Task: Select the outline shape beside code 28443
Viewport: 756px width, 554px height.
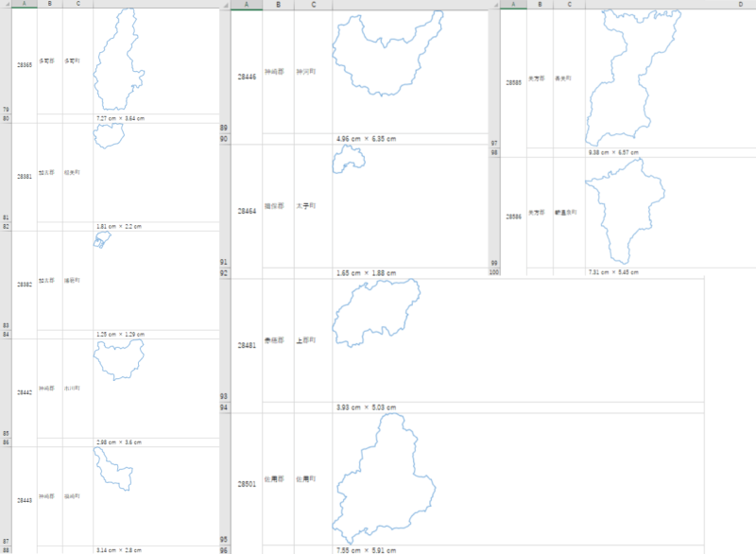Action: tap(112, 469)
